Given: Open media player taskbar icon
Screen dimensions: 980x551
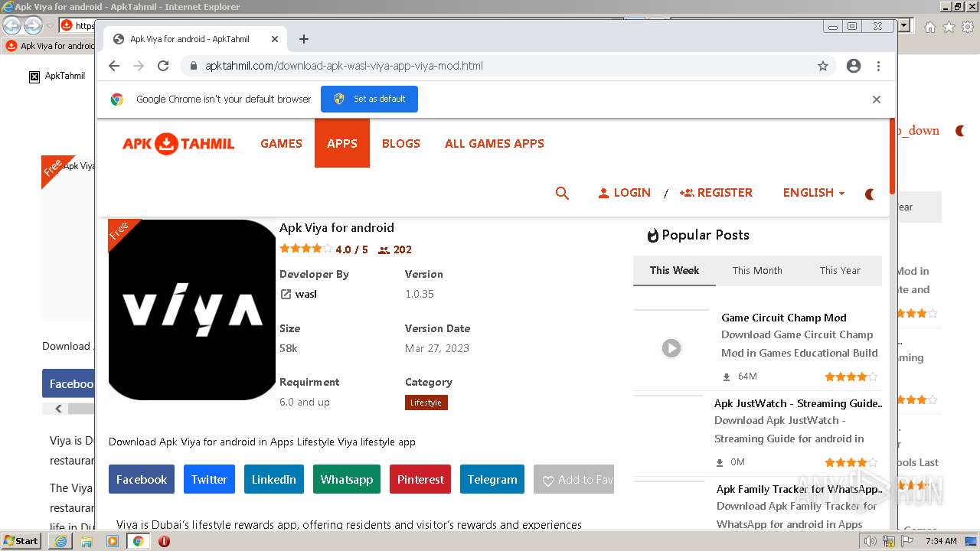Looking at the screenshot, I should 113,541.
